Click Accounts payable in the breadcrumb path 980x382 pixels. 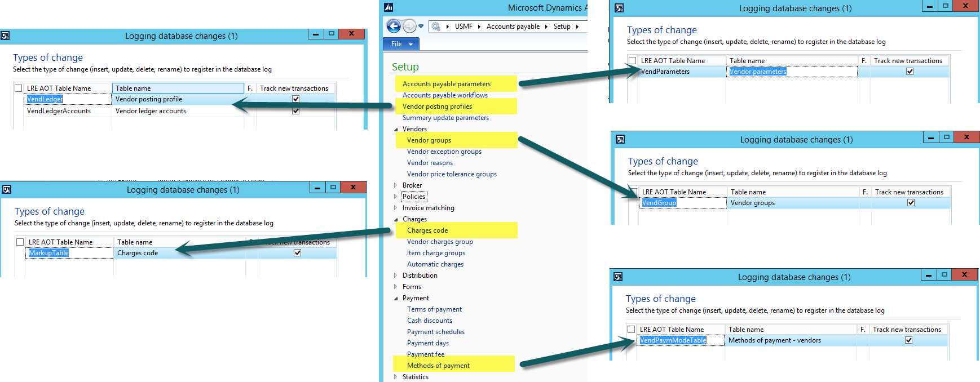[513, 26]
